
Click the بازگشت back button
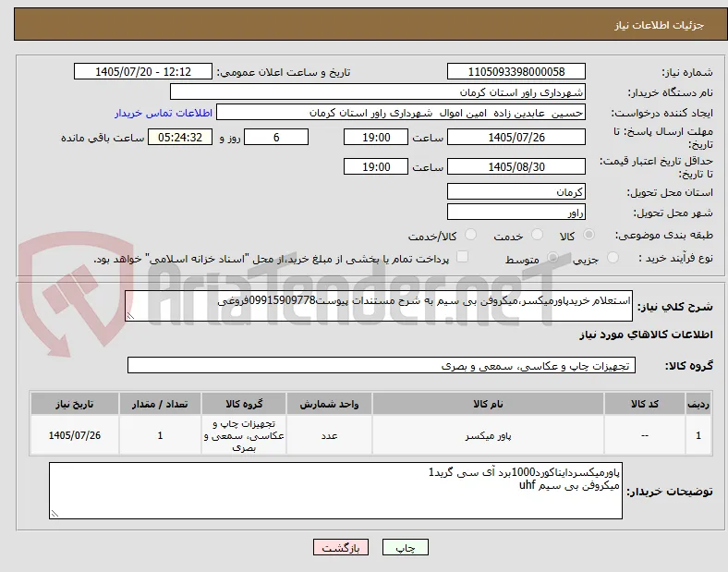(x=341, y=548)
